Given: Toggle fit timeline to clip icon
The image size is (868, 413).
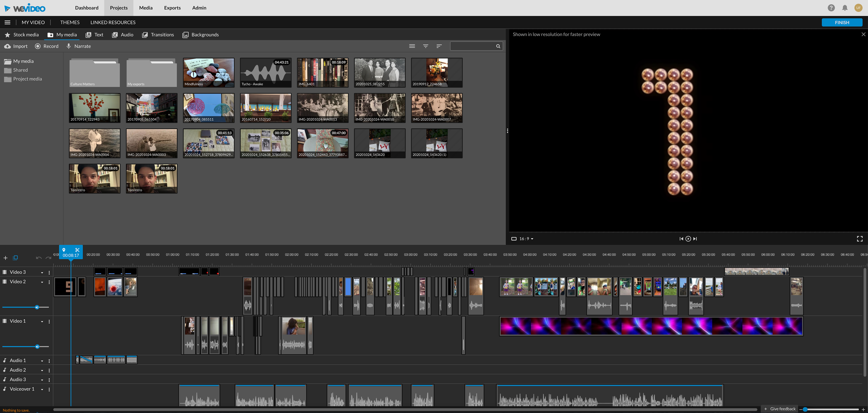Looking at the screenshot, I should click(x=15, y=258).
